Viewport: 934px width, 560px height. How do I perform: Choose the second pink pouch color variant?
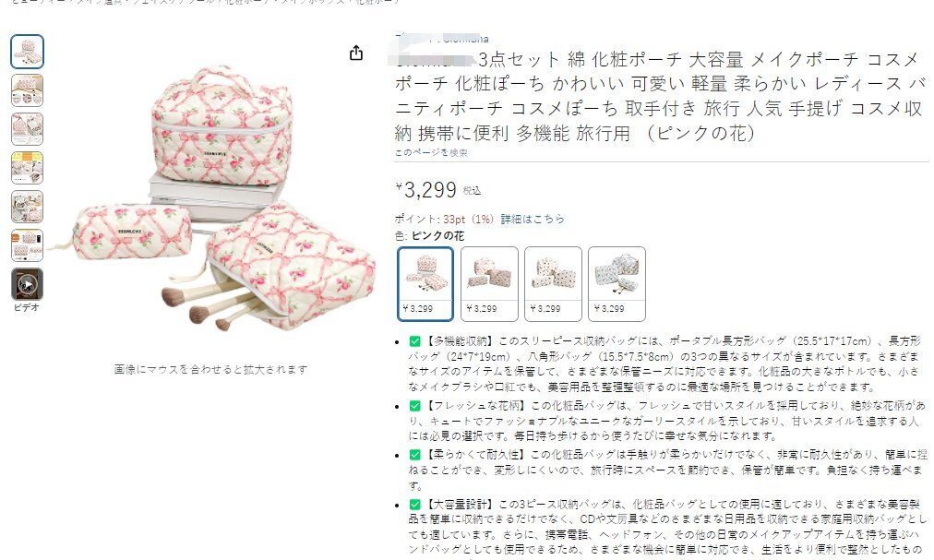489,284
